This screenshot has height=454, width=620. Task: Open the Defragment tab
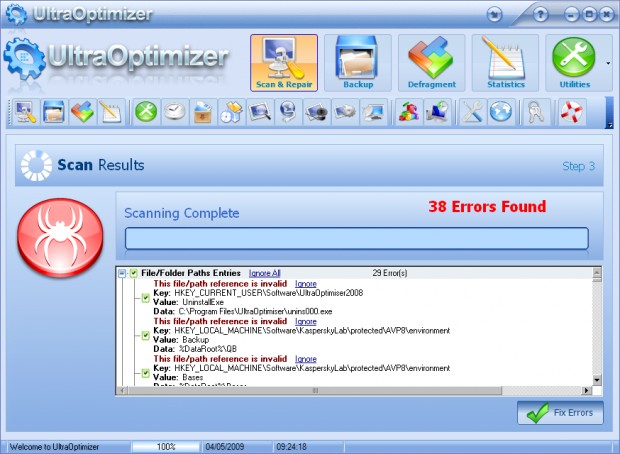click(431, 63)
